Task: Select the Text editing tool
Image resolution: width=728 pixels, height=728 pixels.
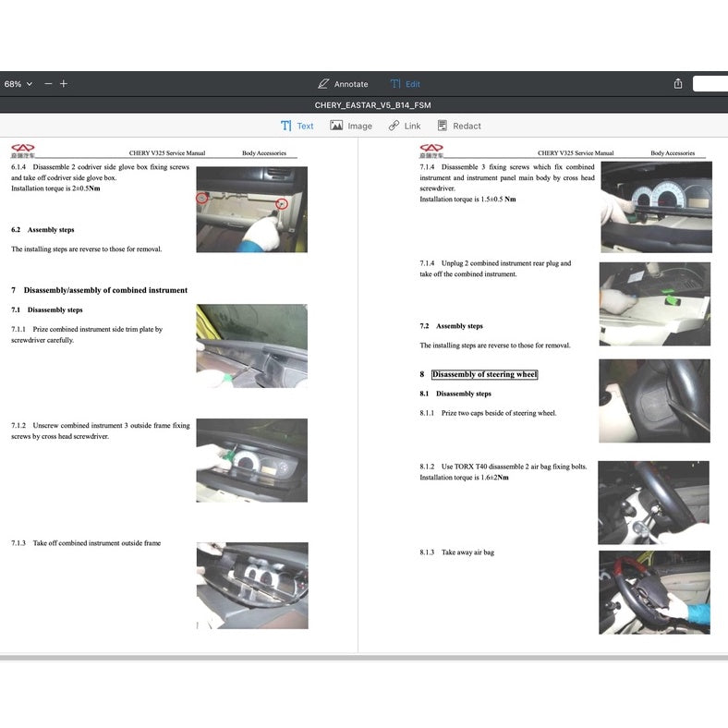Action: (297, 126)
